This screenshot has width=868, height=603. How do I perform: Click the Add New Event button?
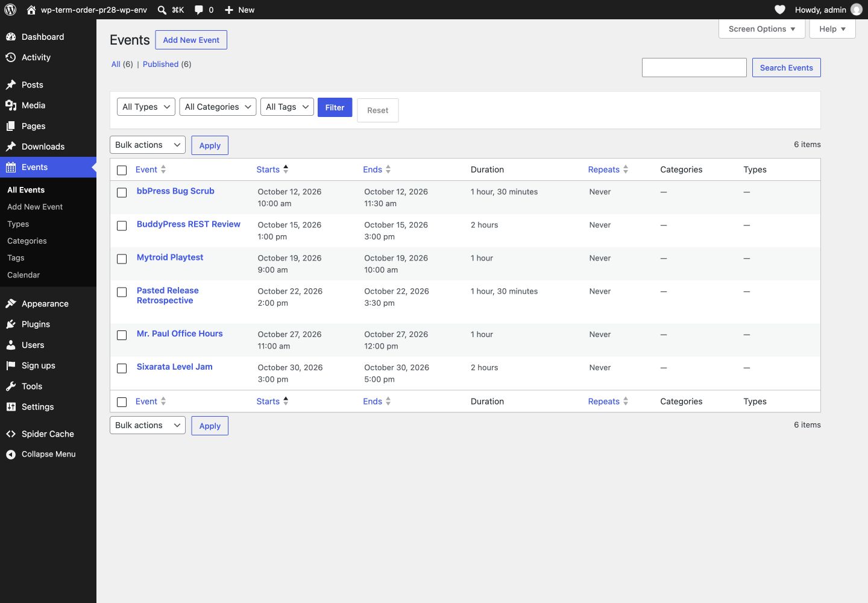[x=191, y=40]
